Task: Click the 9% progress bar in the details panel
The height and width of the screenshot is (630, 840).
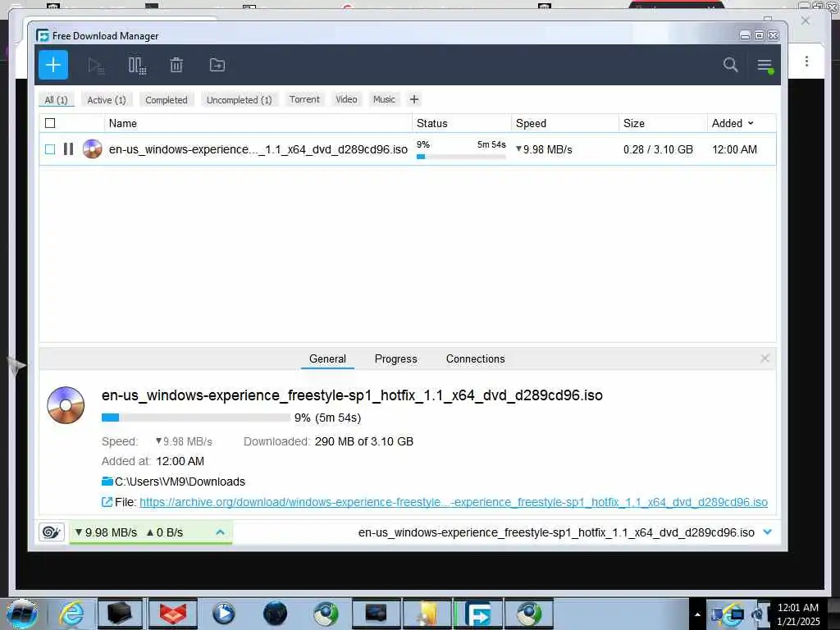Action: [196, 418]
